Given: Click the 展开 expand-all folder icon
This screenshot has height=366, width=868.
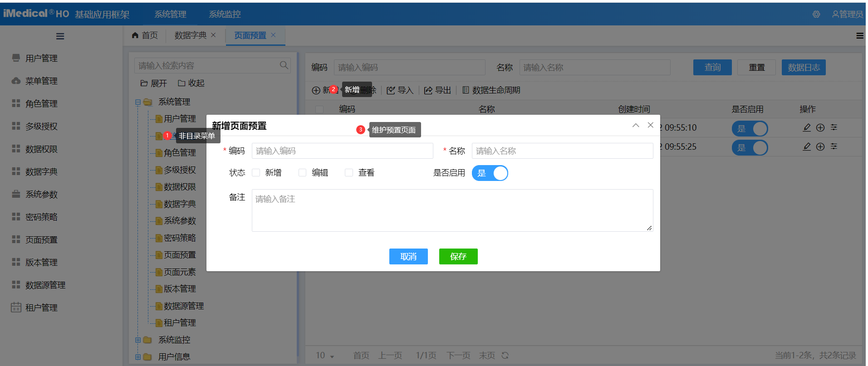Looking at the screenshot, I should click(x=144, y=83).
